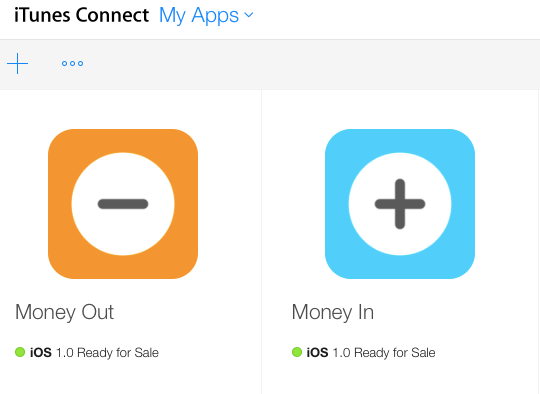Expand the My Apps dropdown

click(206, 16)
